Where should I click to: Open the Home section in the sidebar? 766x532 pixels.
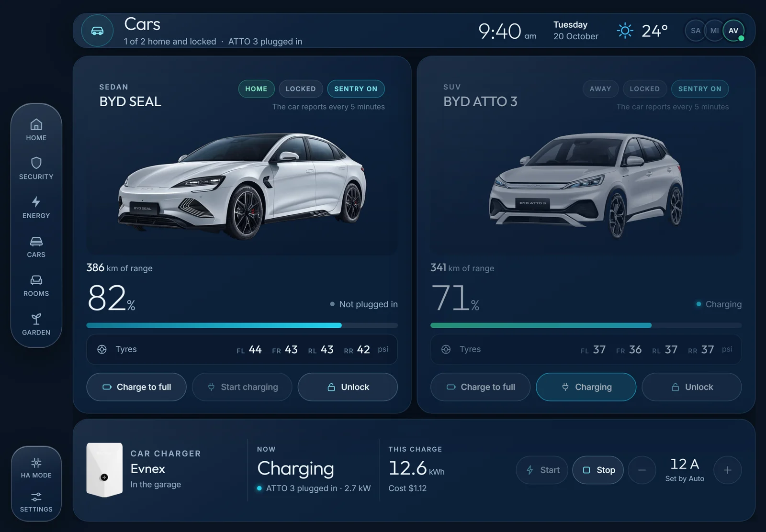[x=36, y=130]
